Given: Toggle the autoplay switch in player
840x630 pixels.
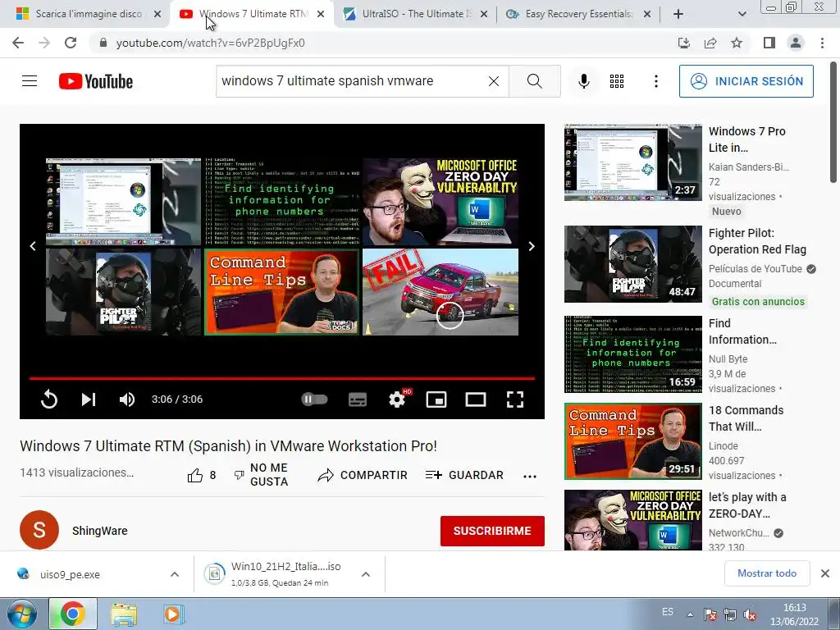Looking at the screenshot, I should (x=314, y=399).
